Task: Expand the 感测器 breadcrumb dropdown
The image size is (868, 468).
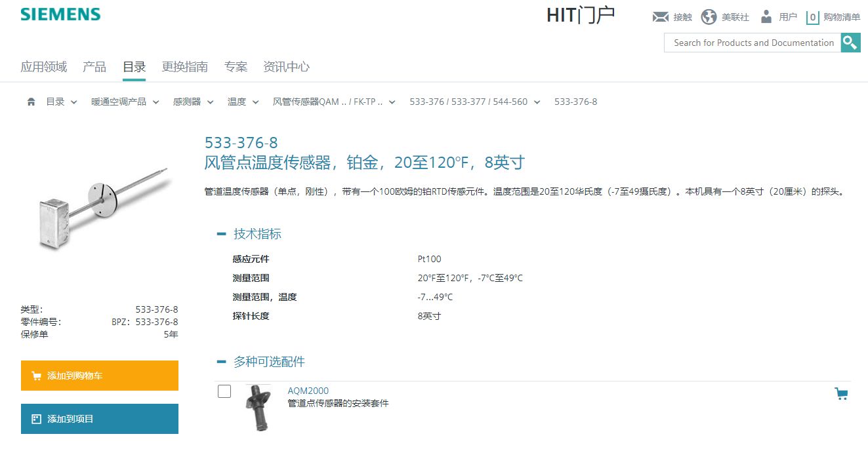Action: click(210, 102)
